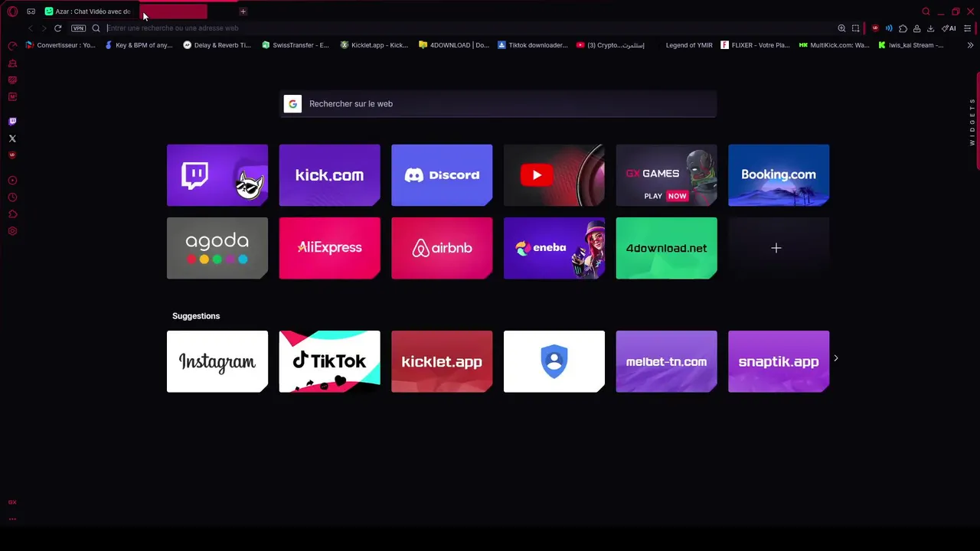Click the address bar search magnifier icon
This screenshot has height=551, width=980.
point(96,28)
